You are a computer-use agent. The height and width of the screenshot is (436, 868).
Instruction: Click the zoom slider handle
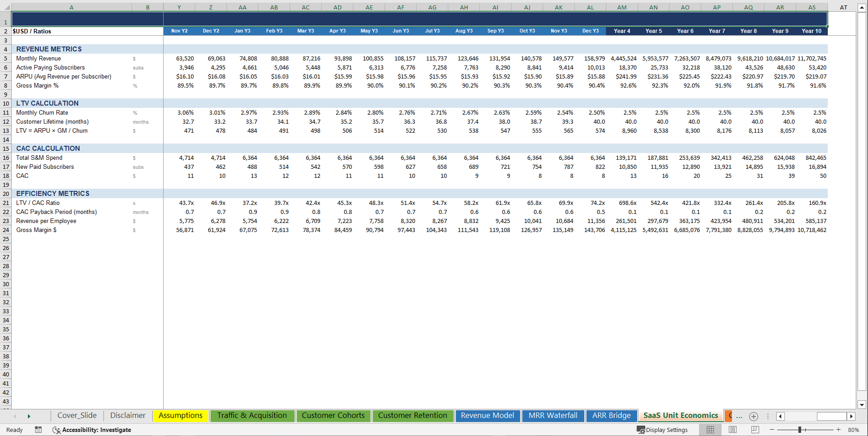pyautogui.click(x=799, y=430)
